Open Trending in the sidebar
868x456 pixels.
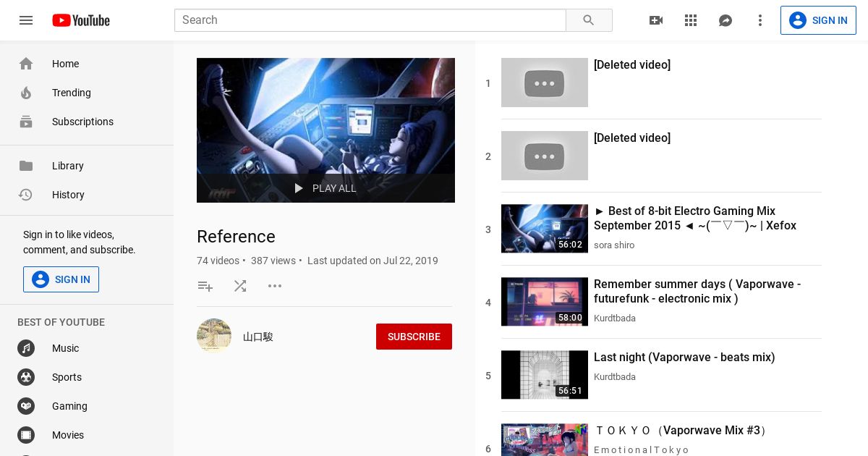click(87, 93)
